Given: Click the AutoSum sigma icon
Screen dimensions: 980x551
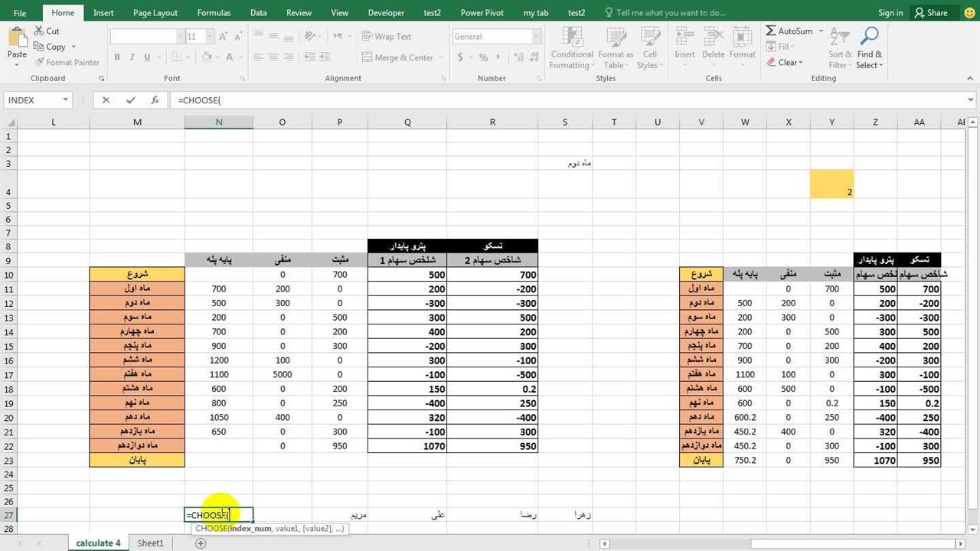Looking at the screenshot, I should 771,31.
